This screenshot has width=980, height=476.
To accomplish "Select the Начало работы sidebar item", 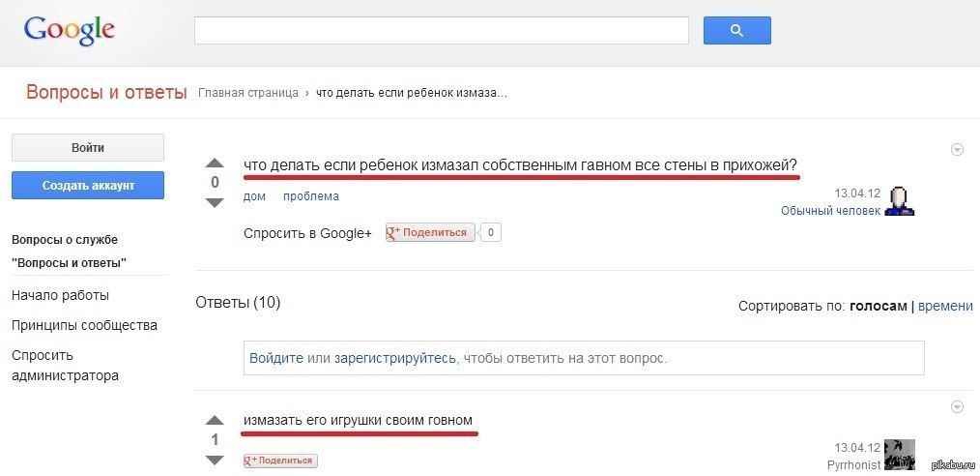I will (x=60, y=295).
